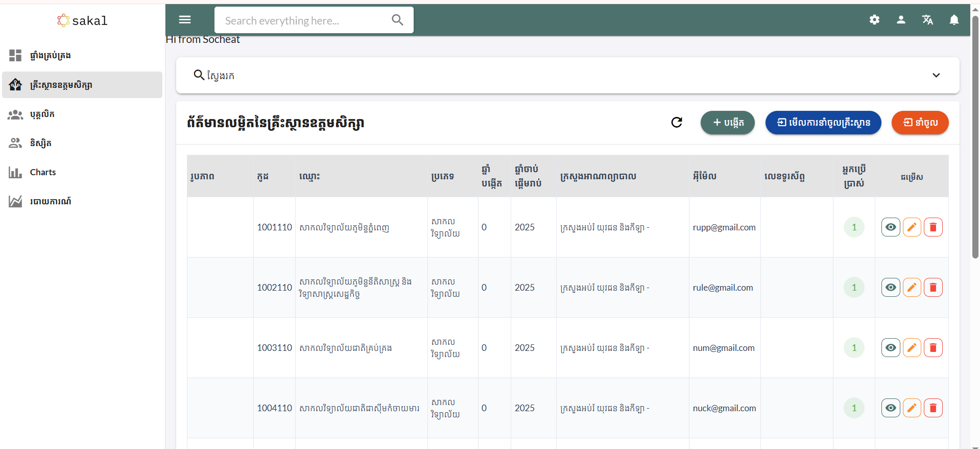Click the year 2025 in row 1001110
The height and width of the screenshot is (449, 980).
524,227
